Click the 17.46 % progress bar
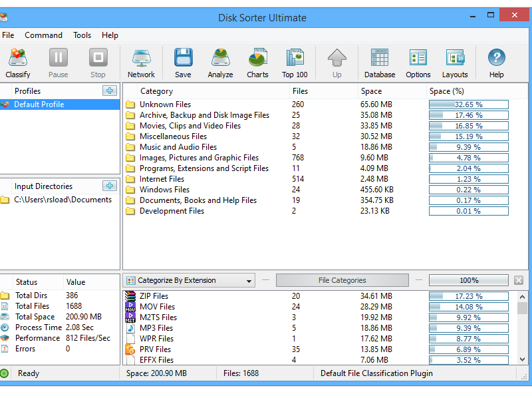 click(x=469, y=115)
